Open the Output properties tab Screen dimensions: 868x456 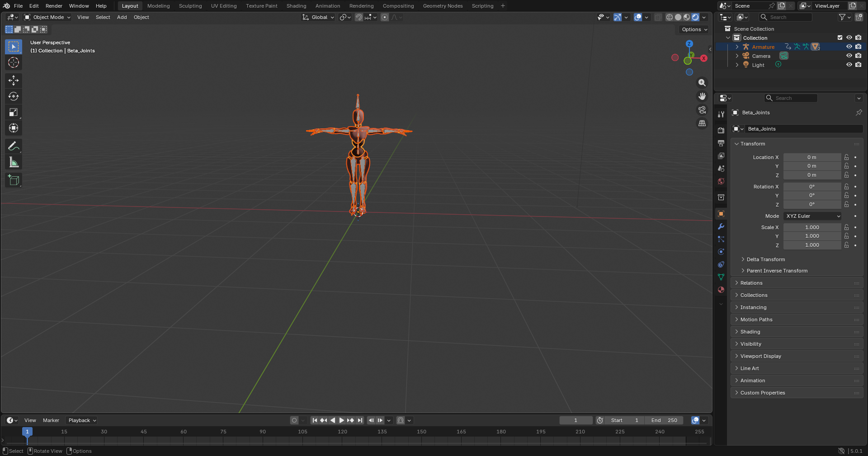coord(721,143)
